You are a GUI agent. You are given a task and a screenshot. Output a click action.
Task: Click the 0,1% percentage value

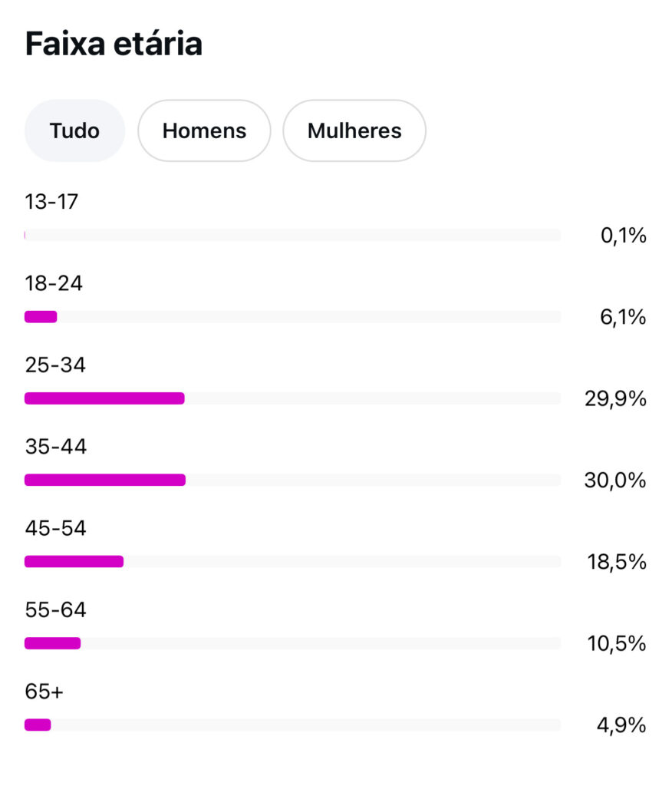(x=623, y=236)
